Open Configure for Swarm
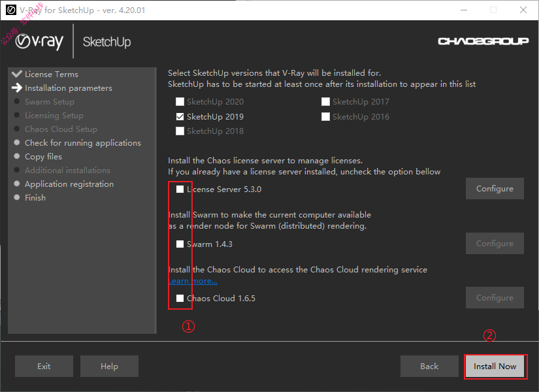This screenshot has width=539, height=392. (495, 244)
